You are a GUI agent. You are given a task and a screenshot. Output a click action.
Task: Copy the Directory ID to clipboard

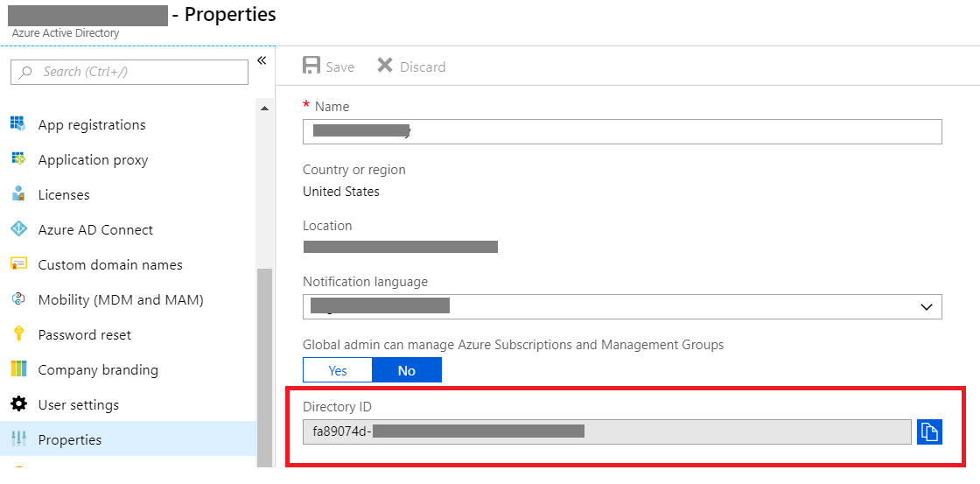pos(929,431)
